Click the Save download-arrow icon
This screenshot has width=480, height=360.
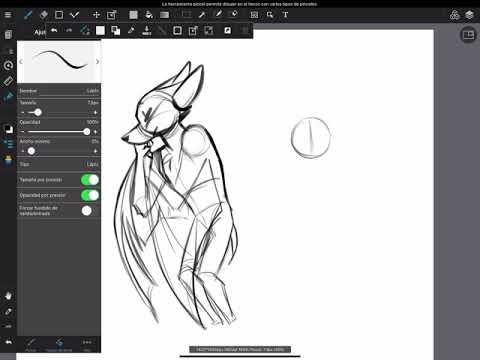147,31
